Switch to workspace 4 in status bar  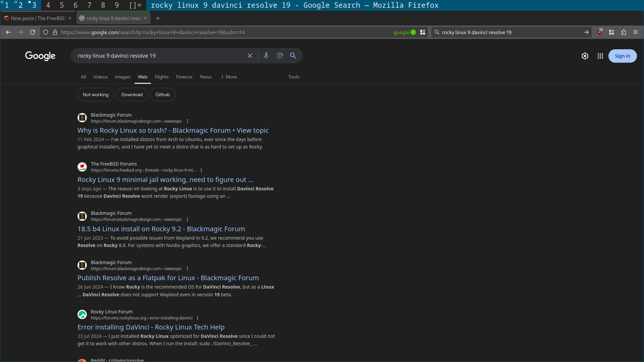coord(48,5)
